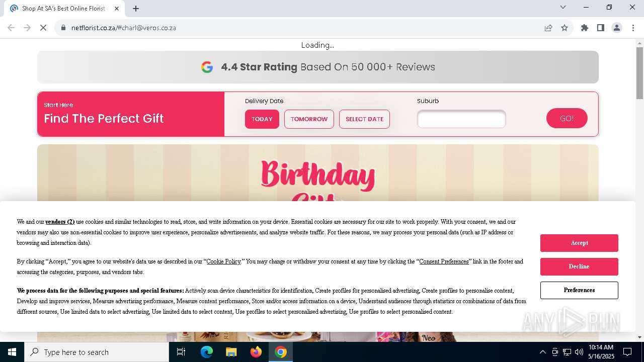Show hidden tray icons
This screenshot has width=644, height=362.
542,352
